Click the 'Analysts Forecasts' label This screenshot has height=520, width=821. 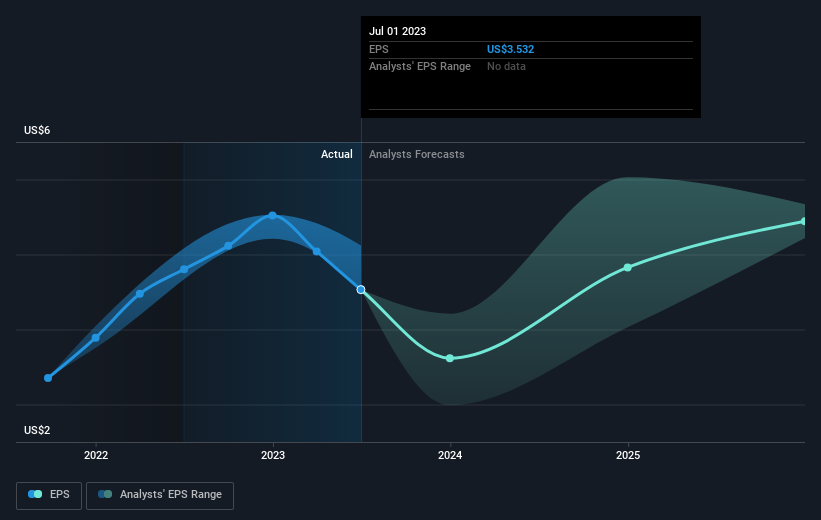click(417, 154)
